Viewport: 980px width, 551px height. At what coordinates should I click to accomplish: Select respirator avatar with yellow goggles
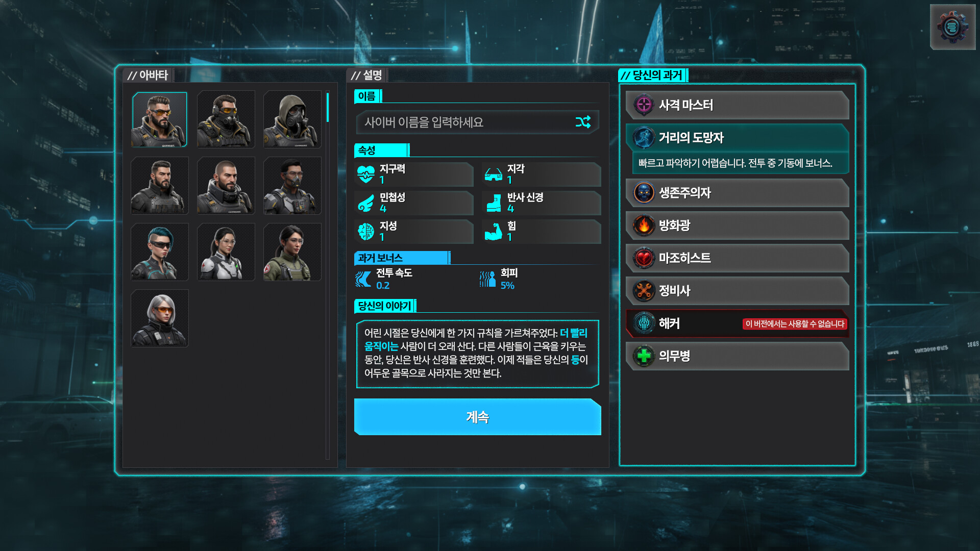pyautogui.click(x=226, y=119)
